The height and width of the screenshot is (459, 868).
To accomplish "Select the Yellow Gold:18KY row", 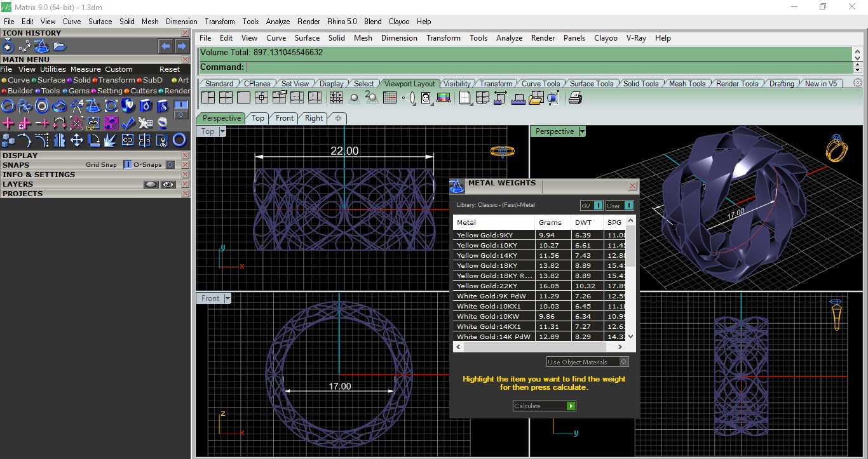I will pos(540,265).
